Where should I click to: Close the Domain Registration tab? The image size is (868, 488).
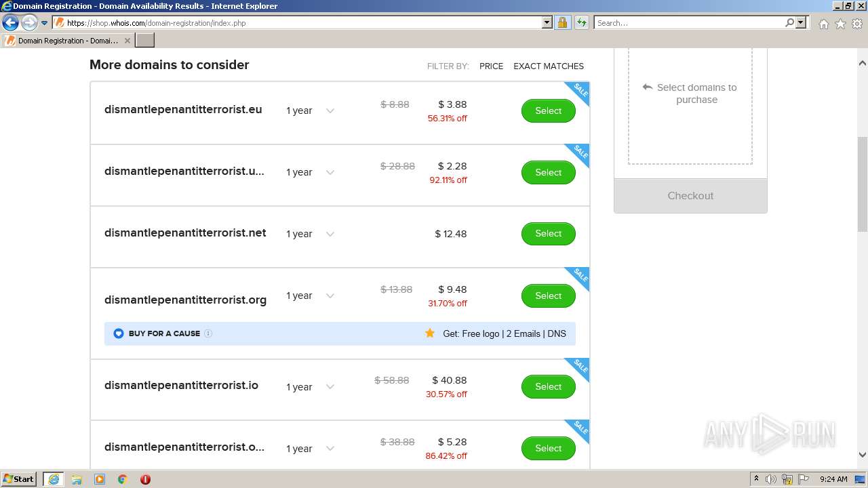[127, 41]
